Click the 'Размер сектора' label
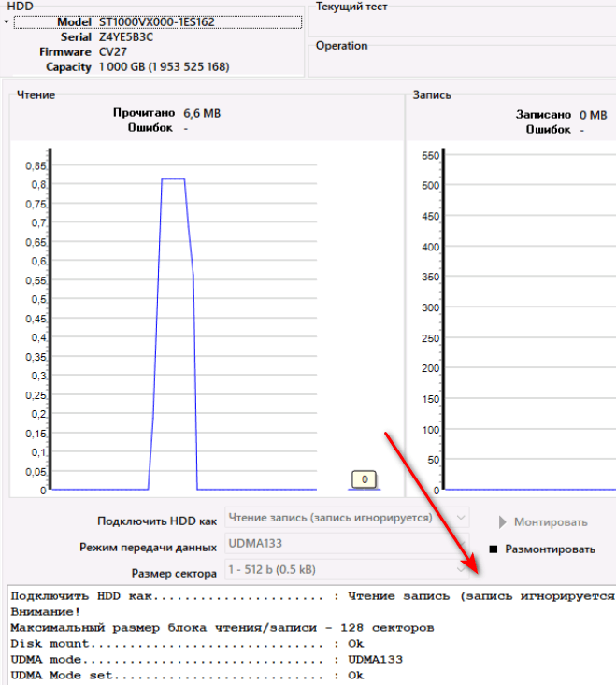The image size is (616, 685). tap(174, 573)
